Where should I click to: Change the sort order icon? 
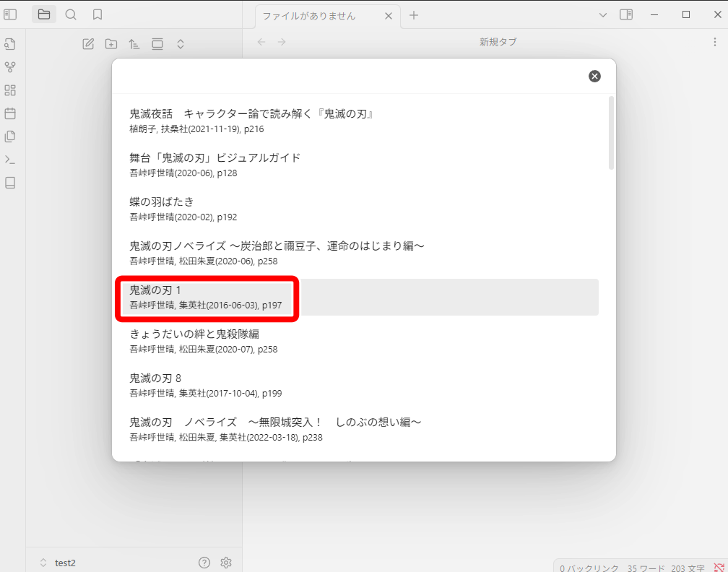click(x=134, y=44)
